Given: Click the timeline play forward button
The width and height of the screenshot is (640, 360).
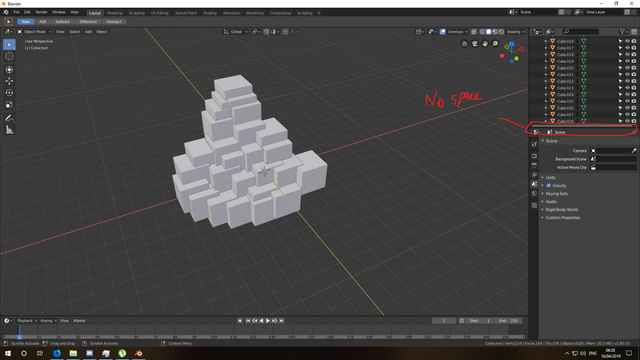Looking at the screenshot, I should 268,321.
